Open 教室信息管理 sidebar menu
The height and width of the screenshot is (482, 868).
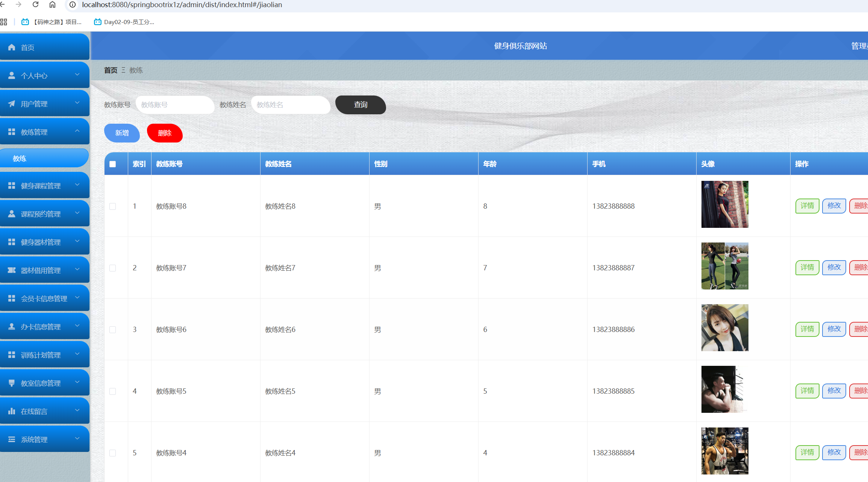(x=44, y=383)
